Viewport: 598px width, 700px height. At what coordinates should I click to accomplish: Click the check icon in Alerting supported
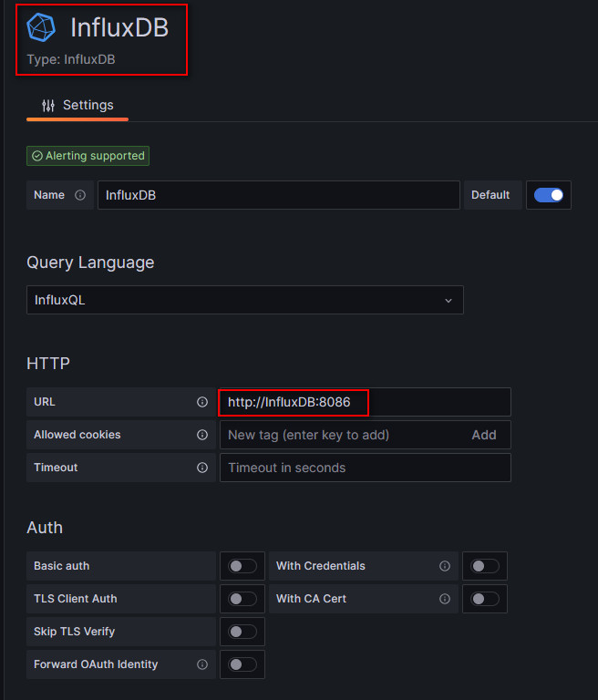(x=37, y=156)
